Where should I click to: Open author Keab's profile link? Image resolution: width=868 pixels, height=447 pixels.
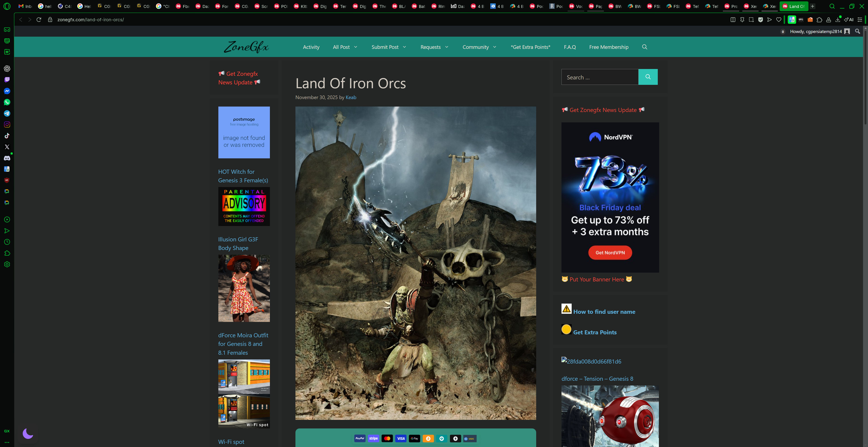coord(351,97)
